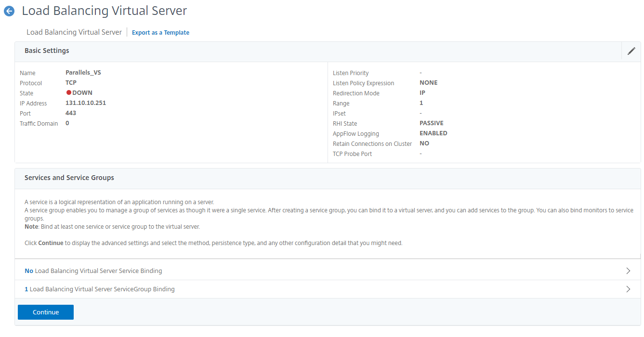The width and height of the screenshot is (644, 337).
Task: Click the back arrow icon
Action: click(x=9, y=12)
